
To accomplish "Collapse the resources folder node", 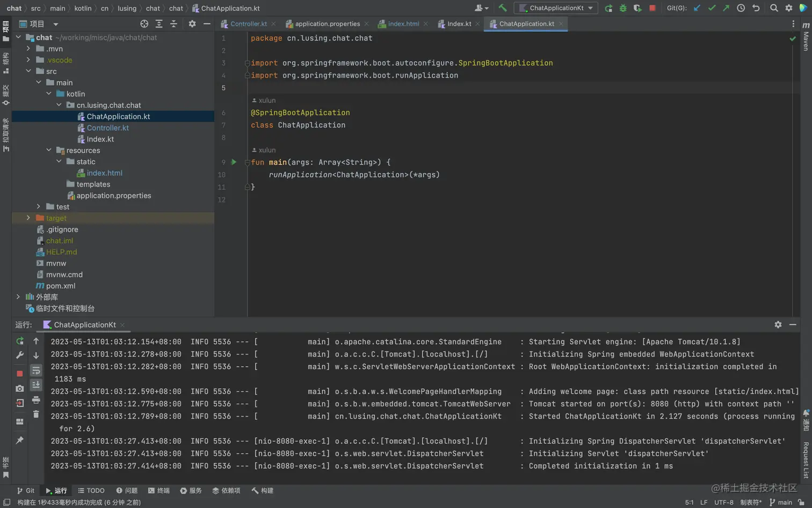I will (49, 151).
